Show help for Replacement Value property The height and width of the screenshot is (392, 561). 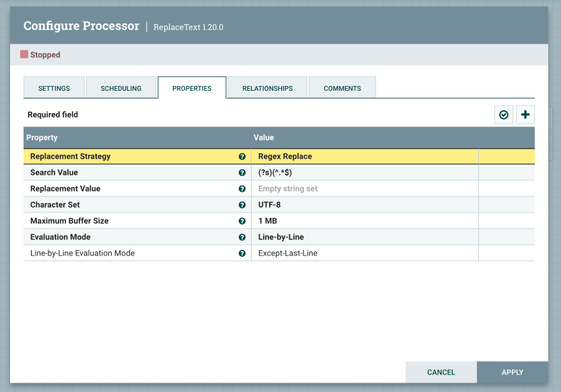[x=242, y=188]
